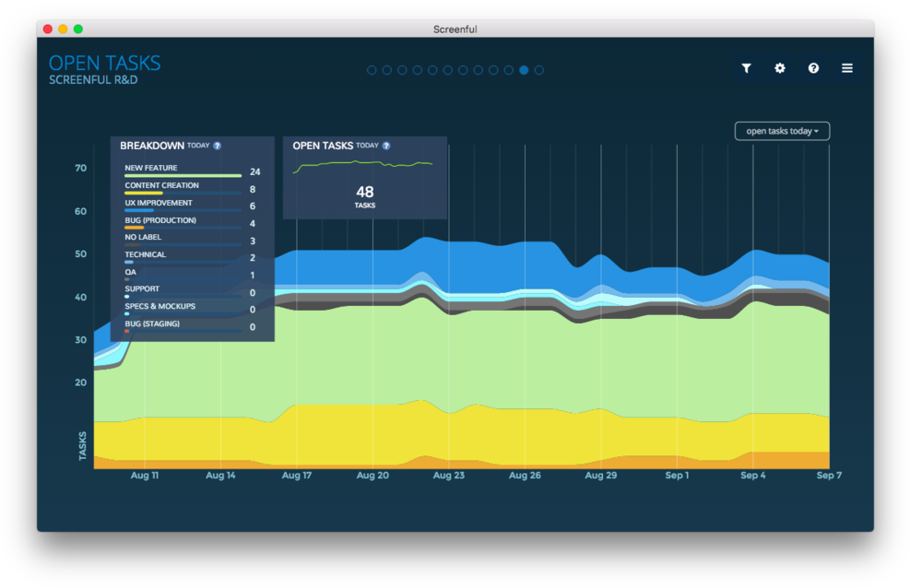Click the help icon beside OPEN TASKS TODAY

click(x=386, y=146)
